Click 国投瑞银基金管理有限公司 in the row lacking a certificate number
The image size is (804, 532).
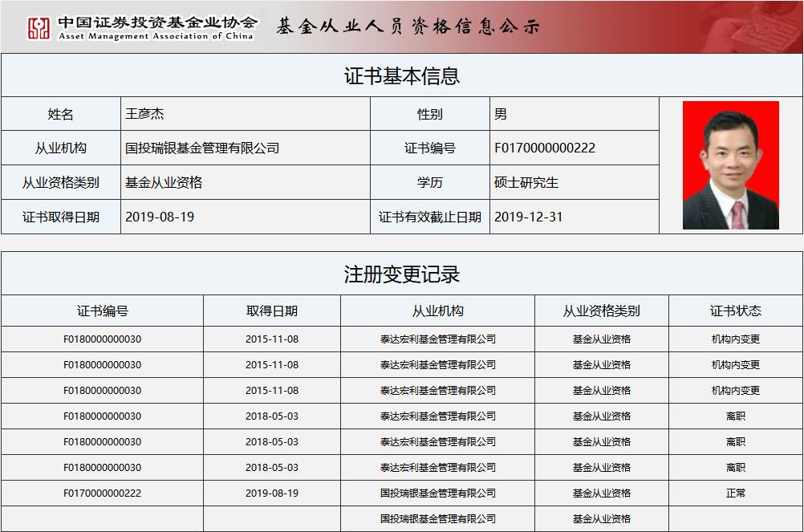pyautogui.click(x=438, y=518)
